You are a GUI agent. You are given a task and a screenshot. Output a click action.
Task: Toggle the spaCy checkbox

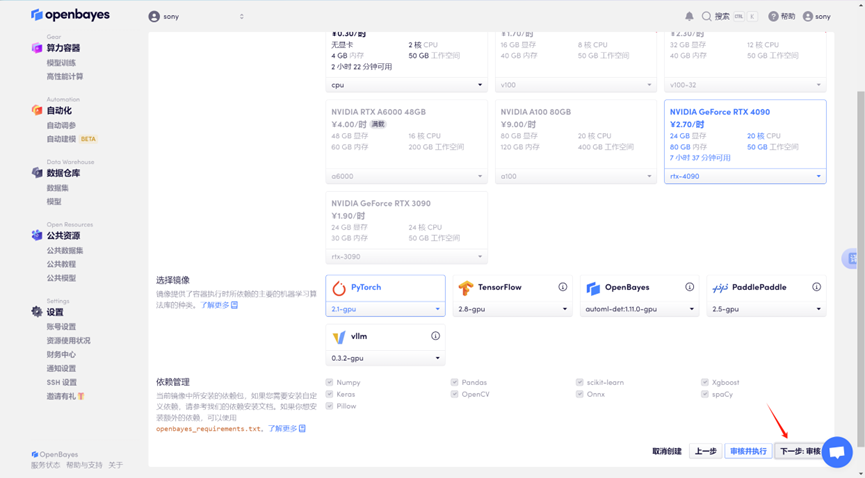click(x=705, y=394)
